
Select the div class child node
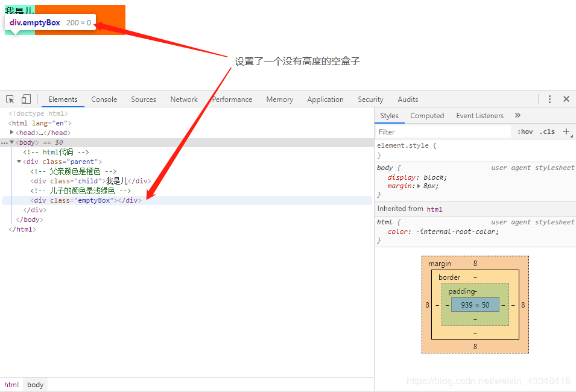pos(90,181)
